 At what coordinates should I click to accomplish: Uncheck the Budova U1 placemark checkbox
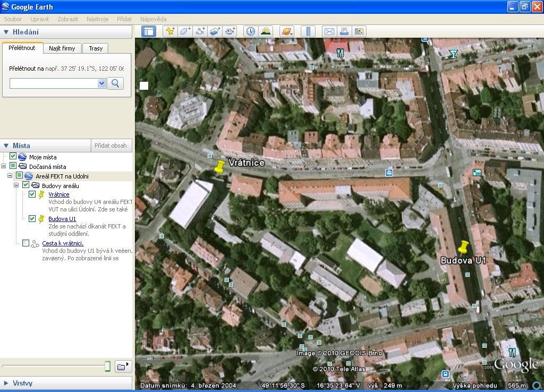(32, 218)
